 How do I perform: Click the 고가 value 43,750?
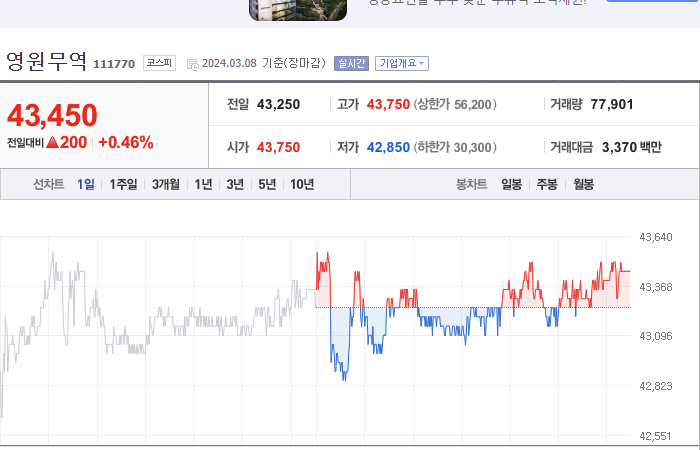pos(388,104)
